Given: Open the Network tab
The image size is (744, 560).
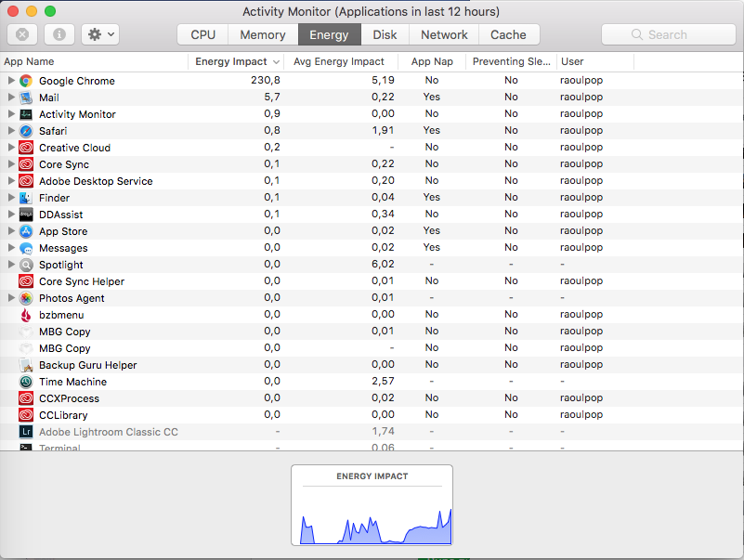Looking at the screenshot, I should coord(444,34).
